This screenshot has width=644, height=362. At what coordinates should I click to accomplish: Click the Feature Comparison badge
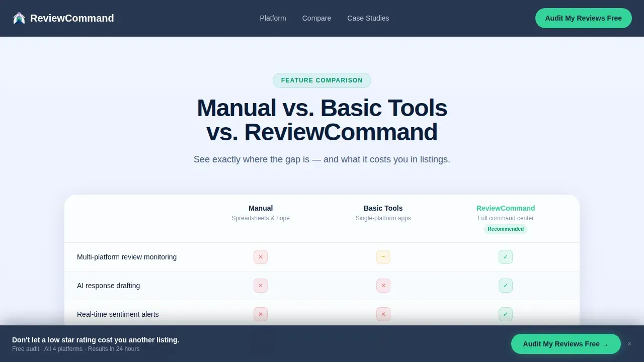pos(322,80)
